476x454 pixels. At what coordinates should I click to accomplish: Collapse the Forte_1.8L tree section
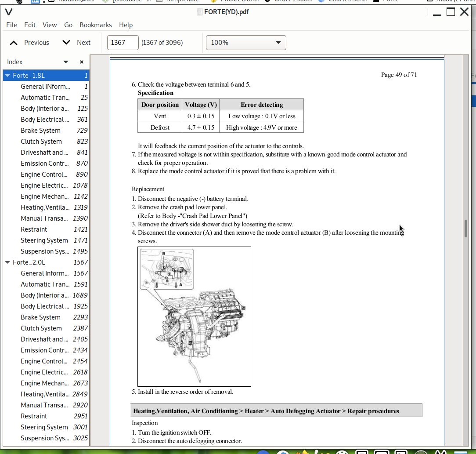(7, 76)
